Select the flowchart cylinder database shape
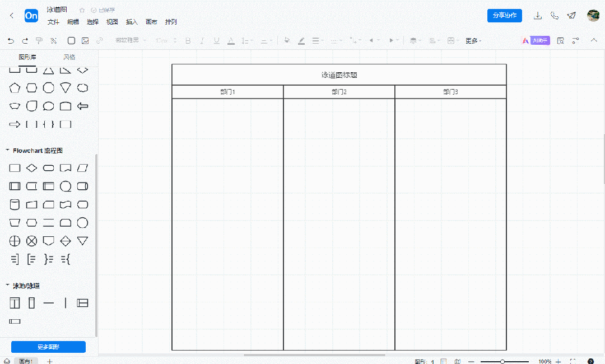Viewport: 605px width, 364px height. (x=15, y=204)
